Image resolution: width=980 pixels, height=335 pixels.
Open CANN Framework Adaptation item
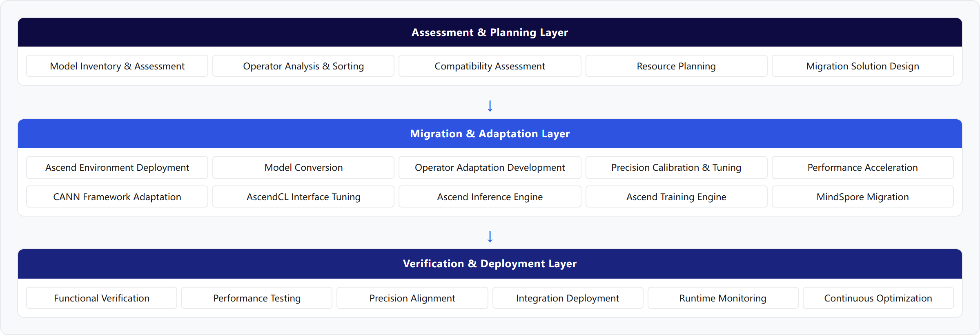(117, 197)
